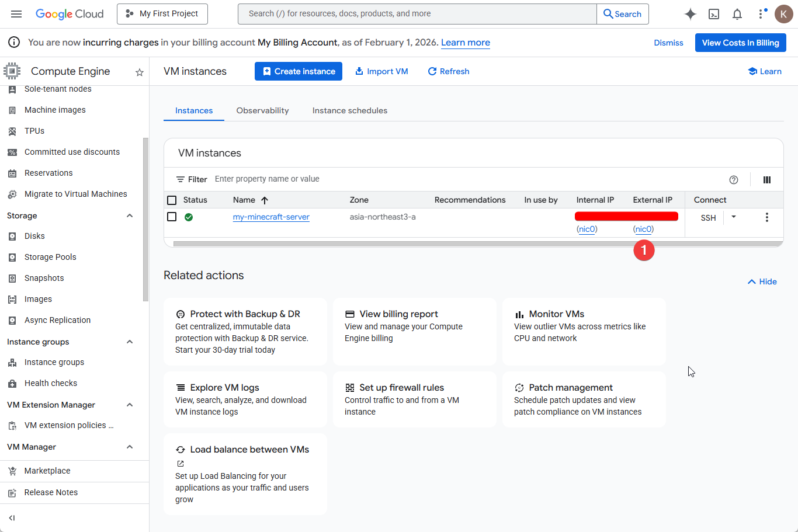Open the Learn panel
Image resolution: width=798 pixels, height=532 pixels.
pyautogui.click(x=765, y=71)
